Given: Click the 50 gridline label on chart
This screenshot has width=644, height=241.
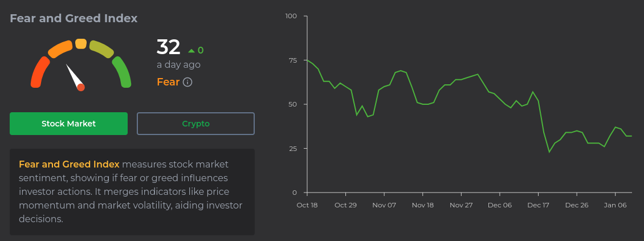Looking at the screenshot, I should 292,104.
